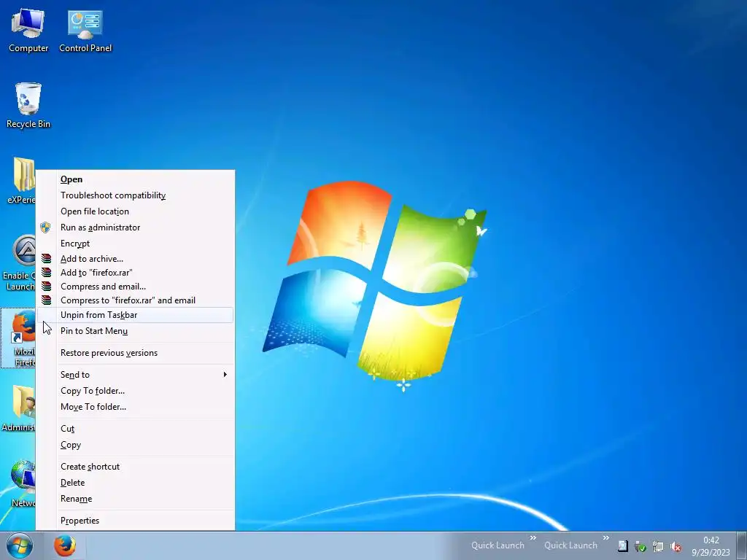Choose Add to archive...
The width and height of the screenshot is (747, 560).
[135, 259]
